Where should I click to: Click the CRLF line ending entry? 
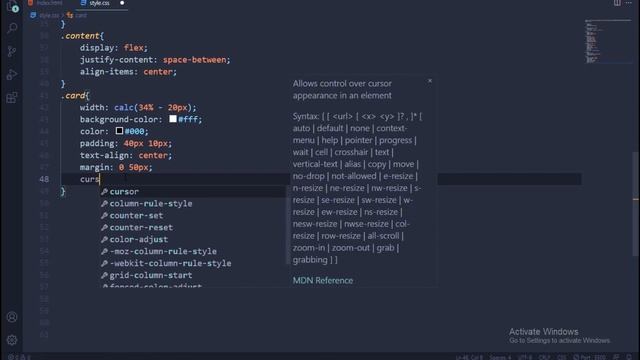pyautogui.click(x=544, y=357)
